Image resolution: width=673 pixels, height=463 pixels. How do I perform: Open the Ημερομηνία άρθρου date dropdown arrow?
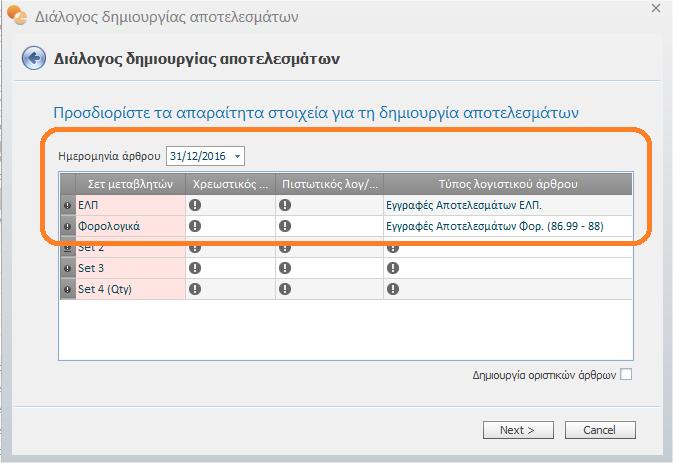(237, 156)
